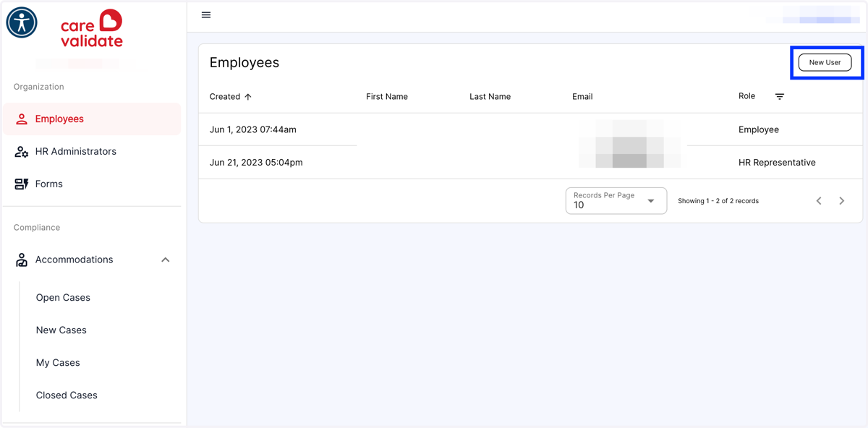Open the Employees menu item
The image size is (868, 428).
[x=92, y=119]
